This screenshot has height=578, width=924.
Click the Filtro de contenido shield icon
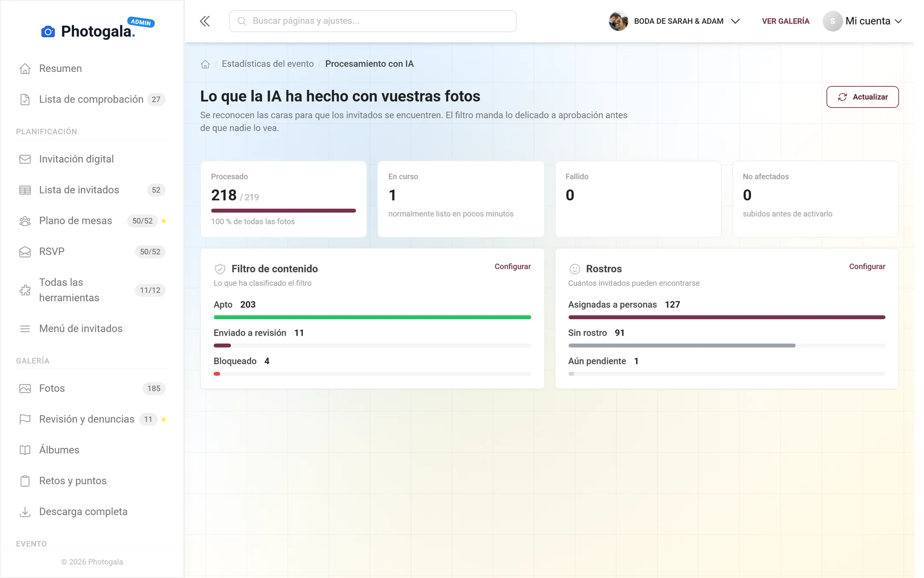[x=220, y=269]
